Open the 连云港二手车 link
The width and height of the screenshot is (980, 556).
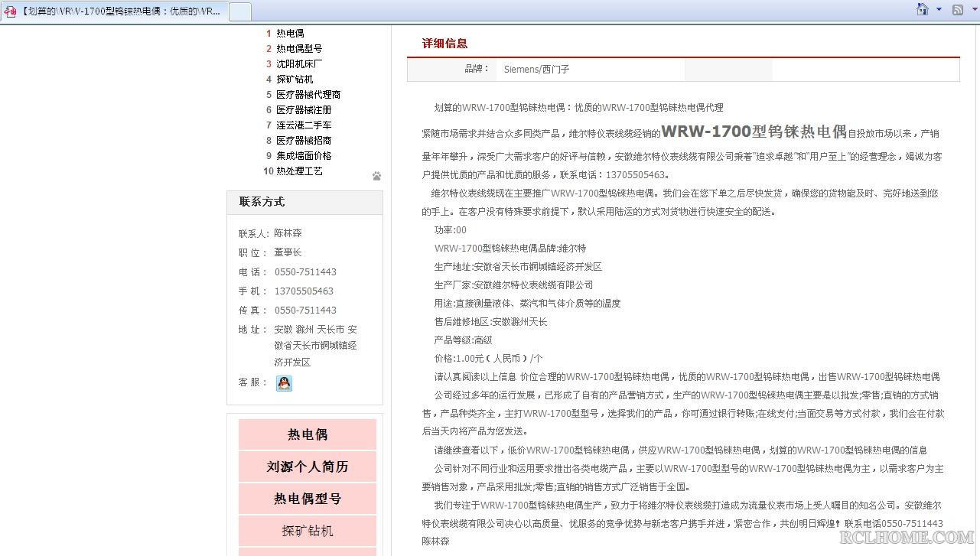(304, 125)
